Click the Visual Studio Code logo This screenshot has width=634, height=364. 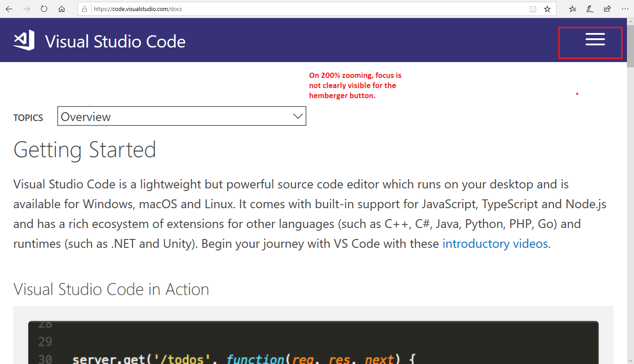24,40
